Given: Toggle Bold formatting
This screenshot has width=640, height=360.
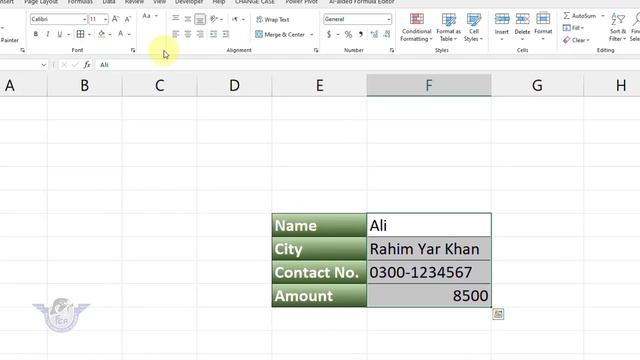Looking at the screenshot, I should pos(36,34).
